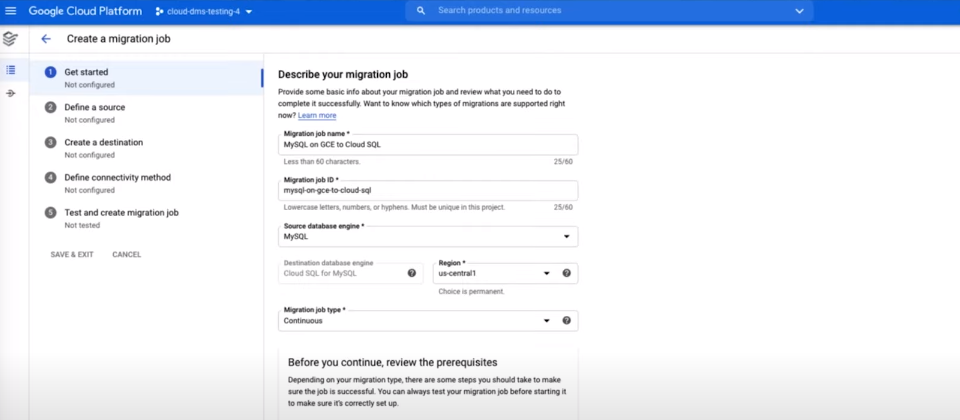Go back using the blue arrow
Viewport: 960px width, 420px height.
tap(46, 39)
